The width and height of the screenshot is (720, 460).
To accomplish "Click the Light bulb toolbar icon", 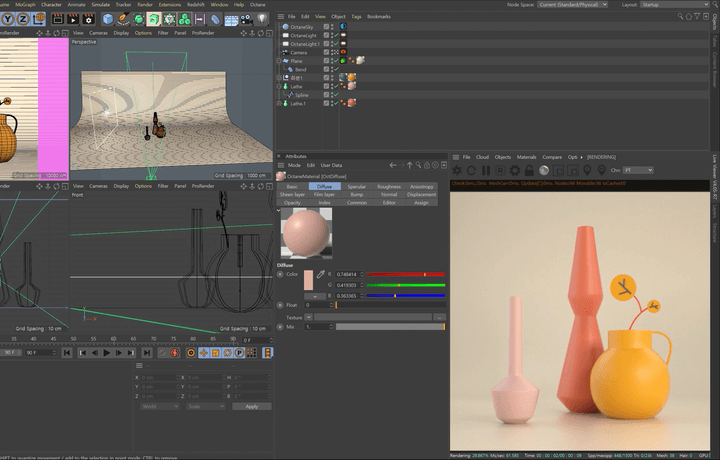I will 262,19.
